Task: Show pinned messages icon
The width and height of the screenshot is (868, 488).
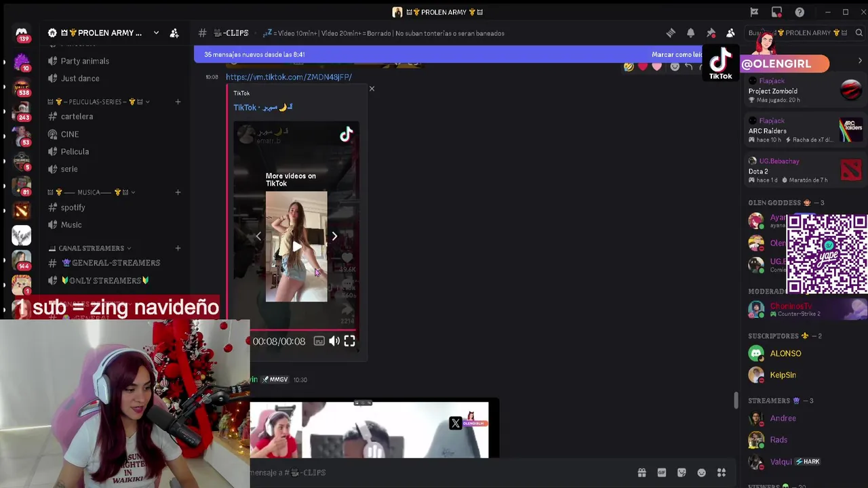Action: 711,33
